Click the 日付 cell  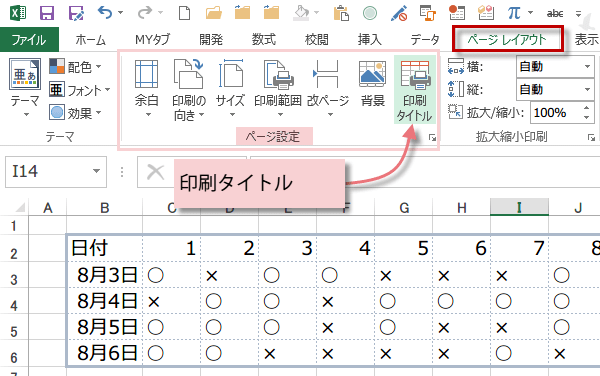click(x=105, y=248)
